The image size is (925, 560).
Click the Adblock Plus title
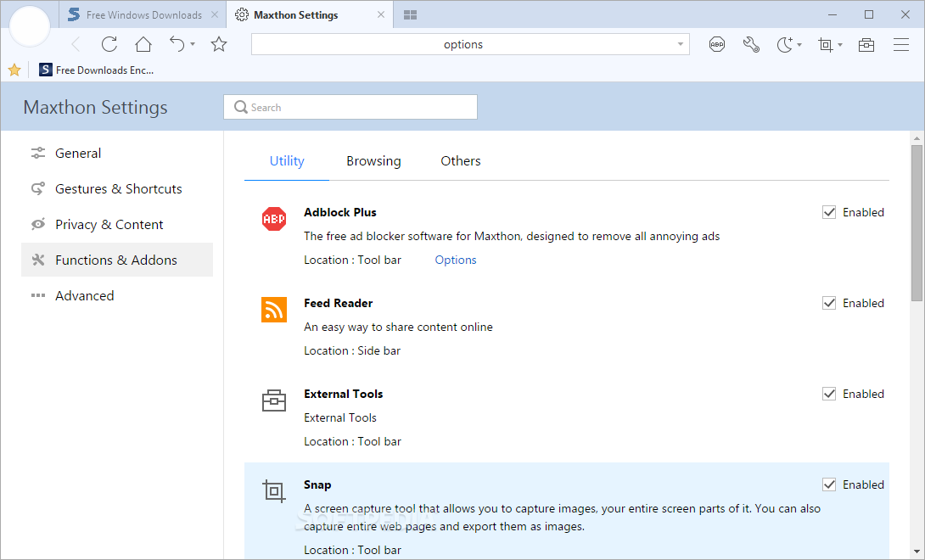339,212
